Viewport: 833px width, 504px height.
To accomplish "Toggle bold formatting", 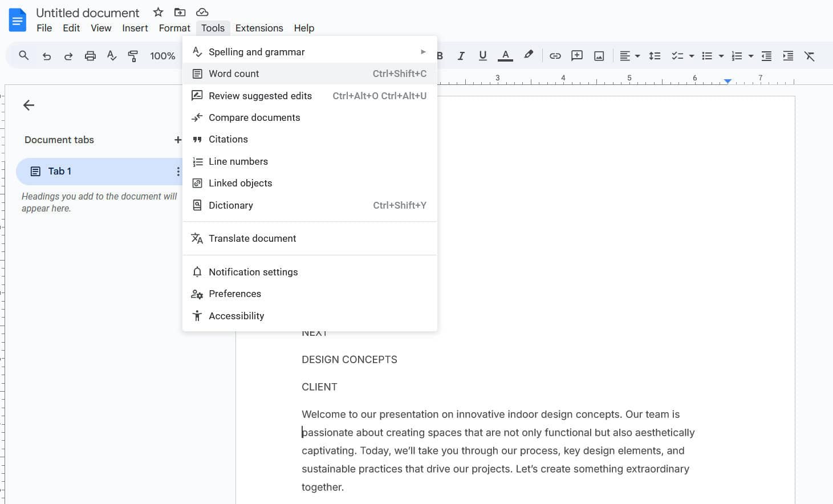I will click(439, 55).
